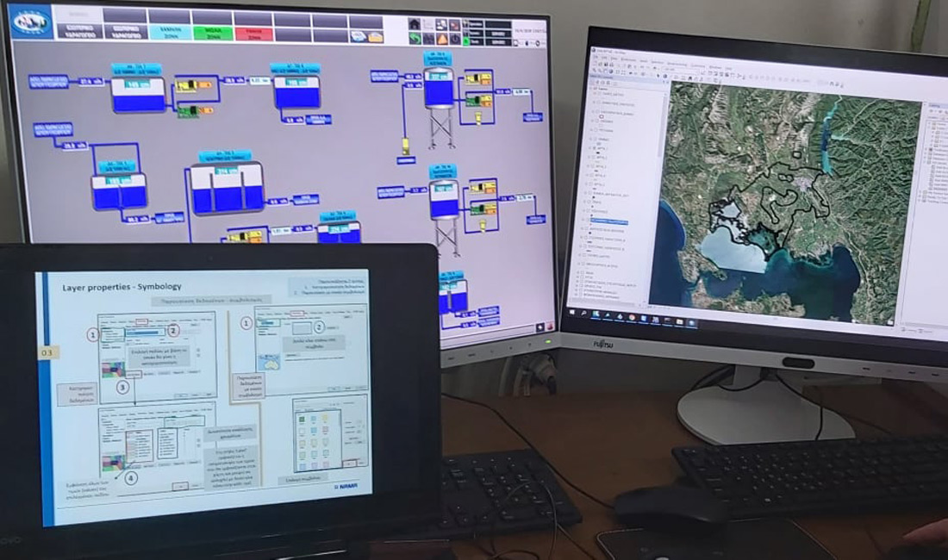
Task: Collapse the Layers root node in table of contents
Action: [x=593, y=89]
